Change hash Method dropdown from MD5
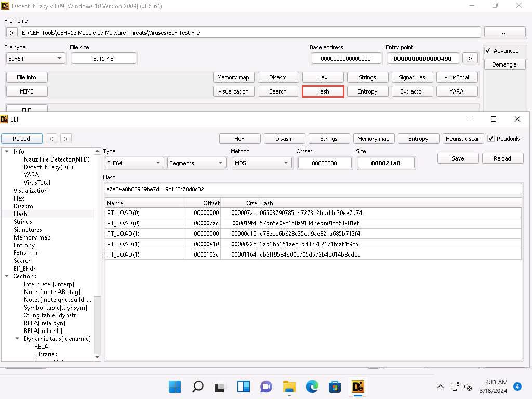The image size is (532, 399). click(261, 163)
